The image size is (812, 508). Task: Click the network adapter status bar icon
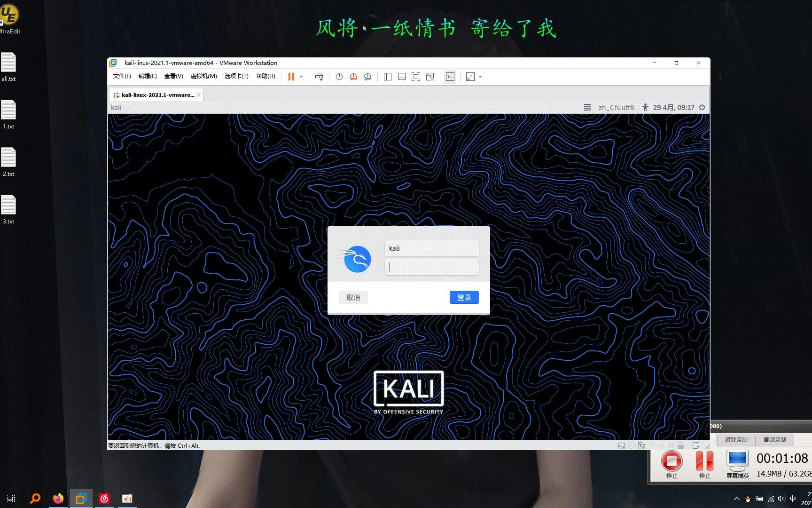click(641, 445)
